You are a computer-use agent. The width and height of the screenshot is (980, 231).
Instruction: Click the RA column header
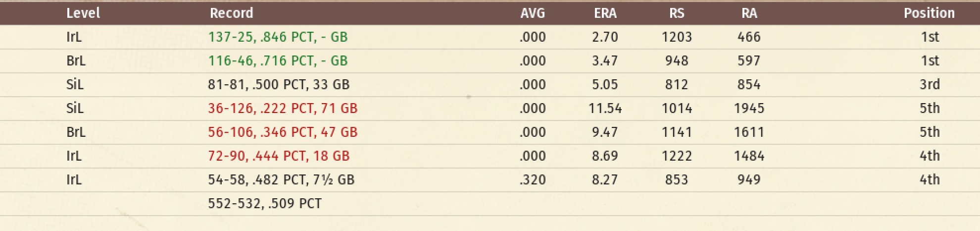(749, 13)
